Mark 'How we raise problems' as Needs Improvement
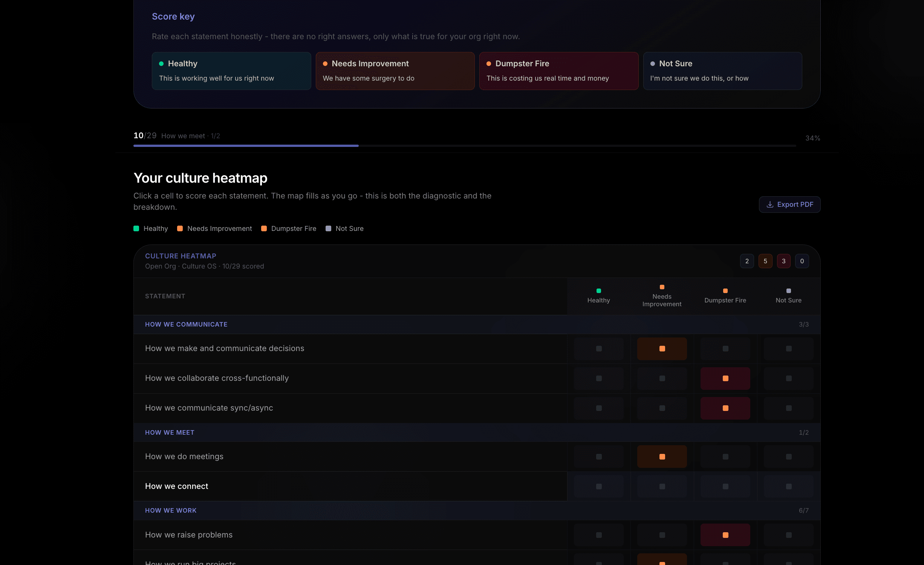The width and height of the screenshot is (924, 565). click(662, 535)
